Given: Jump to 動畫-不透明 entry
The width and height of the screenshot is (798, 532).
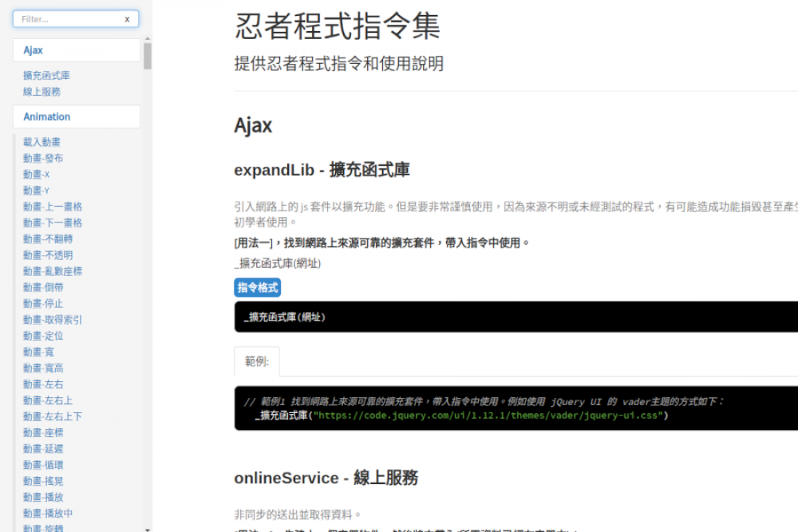Looking at the screenshot, I should pyautogui.click(x=48, y=255).
